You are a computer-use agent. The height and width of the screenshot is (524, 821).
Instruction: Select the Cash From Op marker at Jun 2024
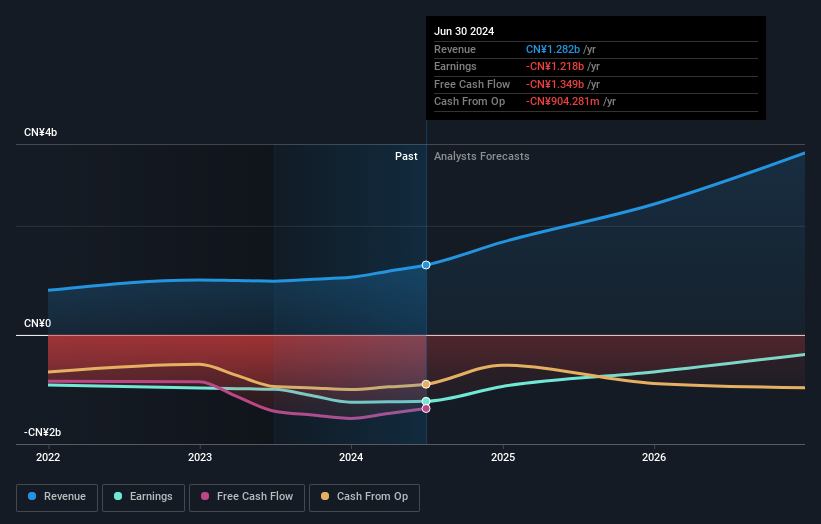point(426,384)
